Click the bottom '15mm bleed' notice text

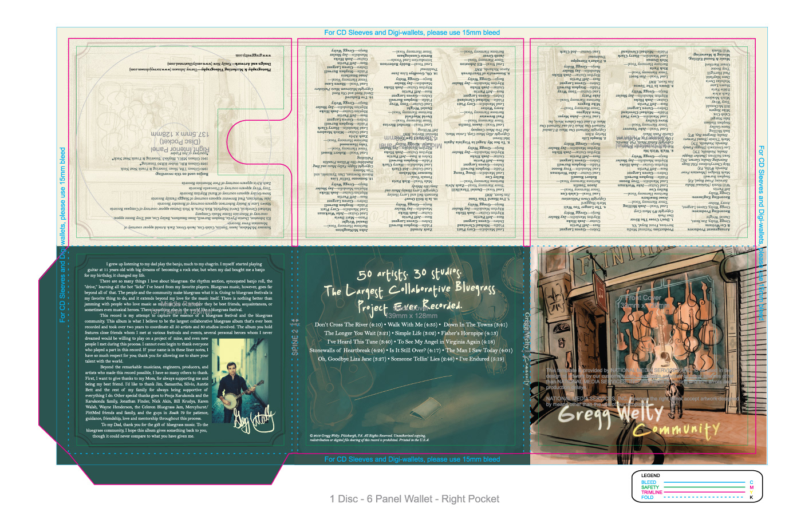coord(412,459)
